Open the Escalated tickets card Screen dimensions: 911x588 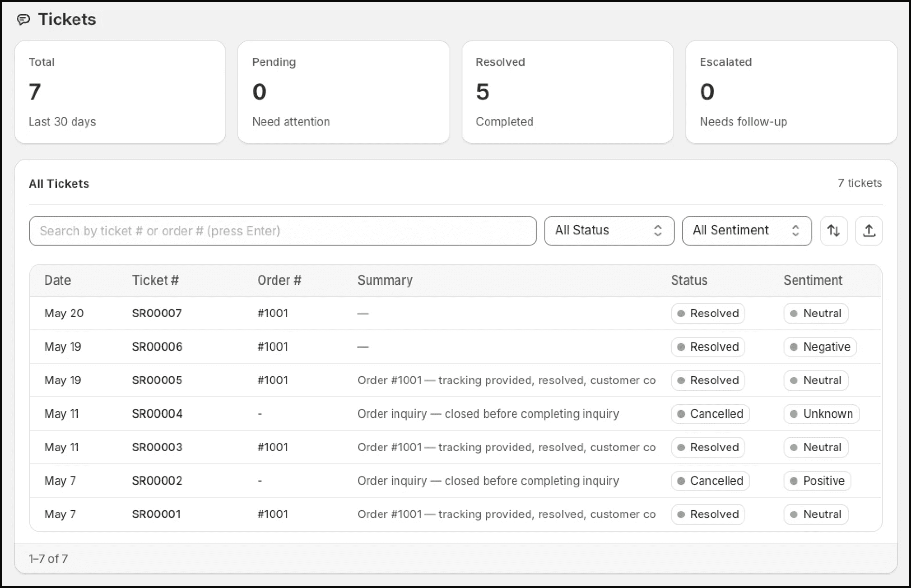(x=791, y=92)
